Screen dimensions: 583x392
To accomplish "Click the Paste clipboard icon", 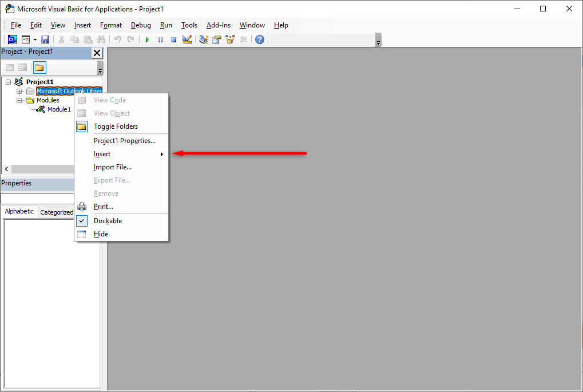I will point(88,39).
